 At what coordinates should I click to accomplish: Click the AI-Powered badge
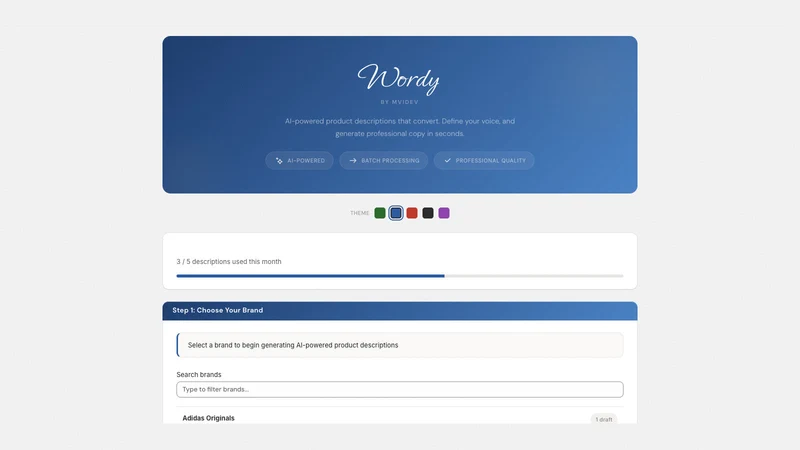pyautogui.click(x=299, y=160)
